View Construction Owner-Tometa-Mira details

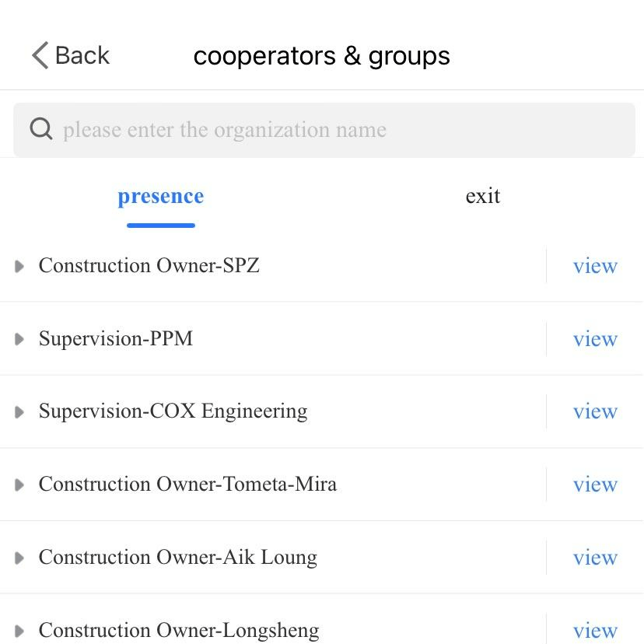[x=595, y=485]
